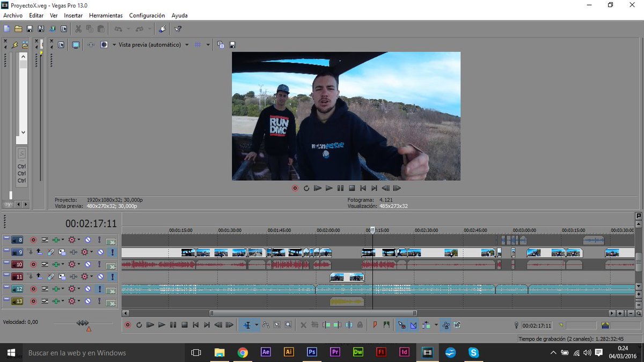
Task: Stop playback in the timeline transport bar
Action: click(184, 325)
